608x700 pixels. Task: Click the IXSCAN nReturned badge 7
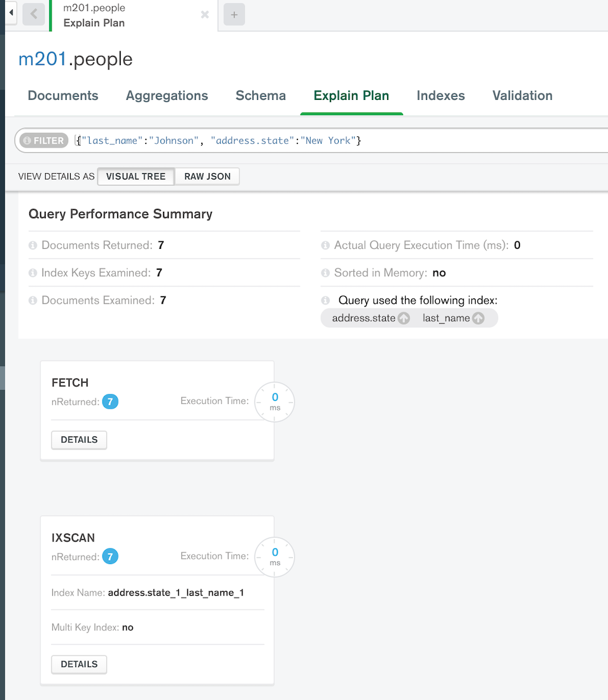[x=110, y=557]
